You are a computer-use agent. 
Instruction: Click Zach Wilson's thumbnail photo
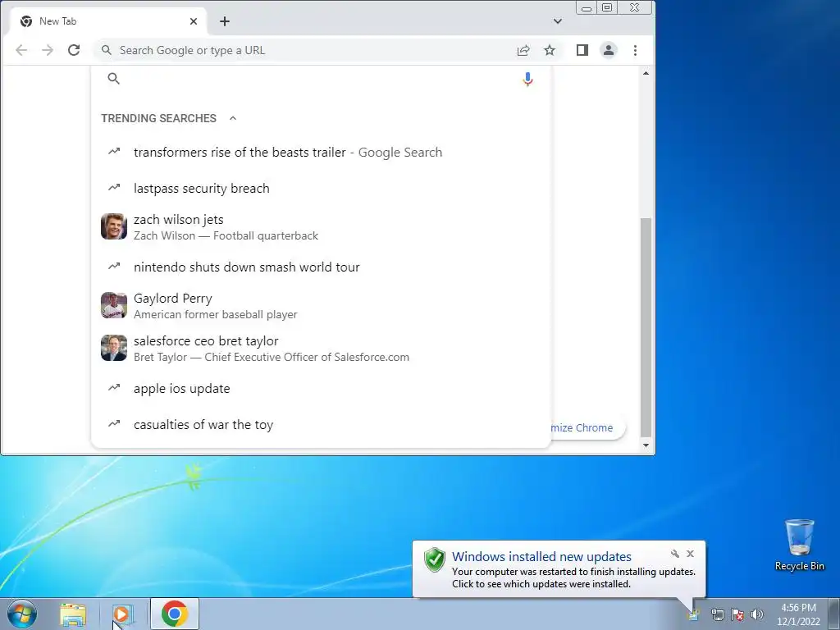click(114, 226)
